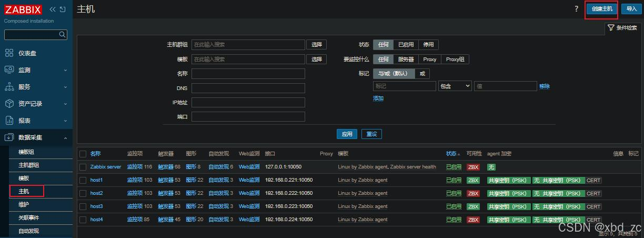Choose Proxy for monitored-by filter
The height and width of the screenshot is (238, 644).
(430, 60)
